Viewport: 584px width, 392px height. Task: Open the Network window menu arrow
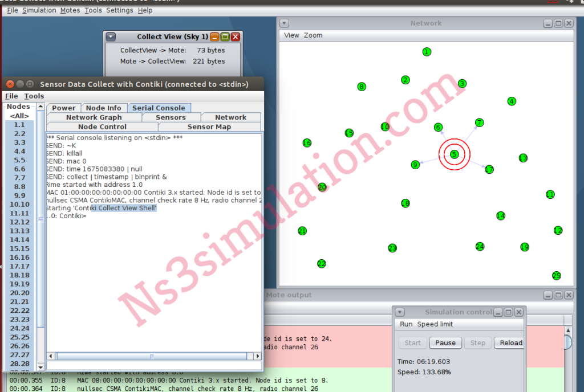[x=284, y=23]
